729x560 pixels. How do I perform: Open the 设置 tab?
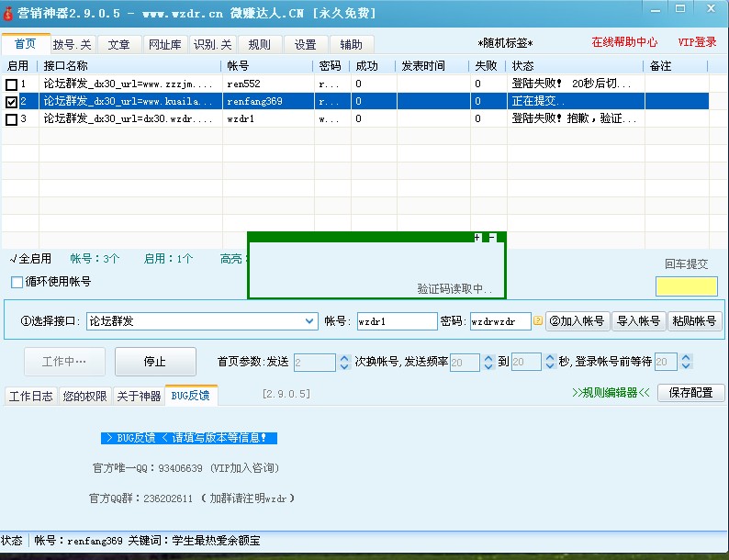[x=306, y=45]
